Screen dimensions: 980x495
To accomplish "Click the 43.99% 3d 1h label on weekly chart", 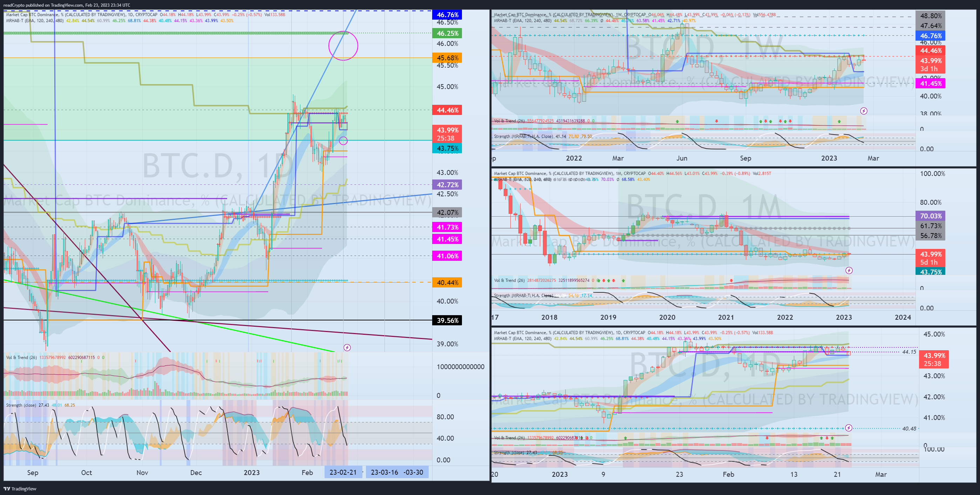I will [x=931, y=65].
